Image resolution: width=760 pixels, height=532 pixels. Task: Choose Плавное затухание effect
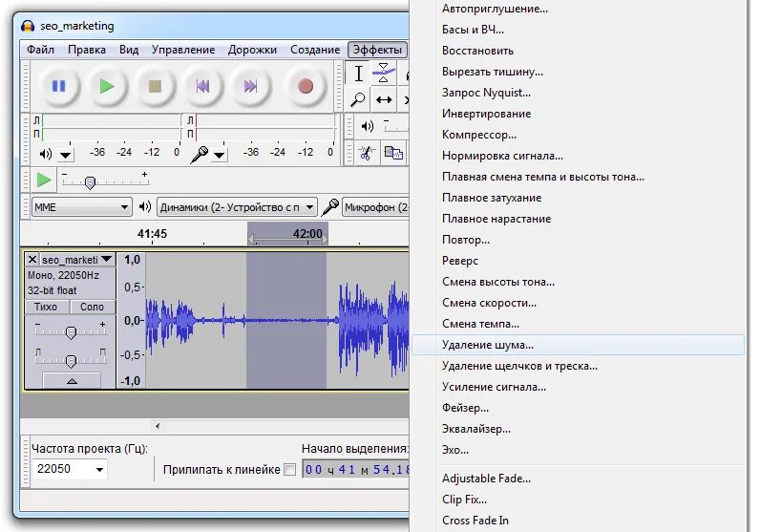coord(578,198)
